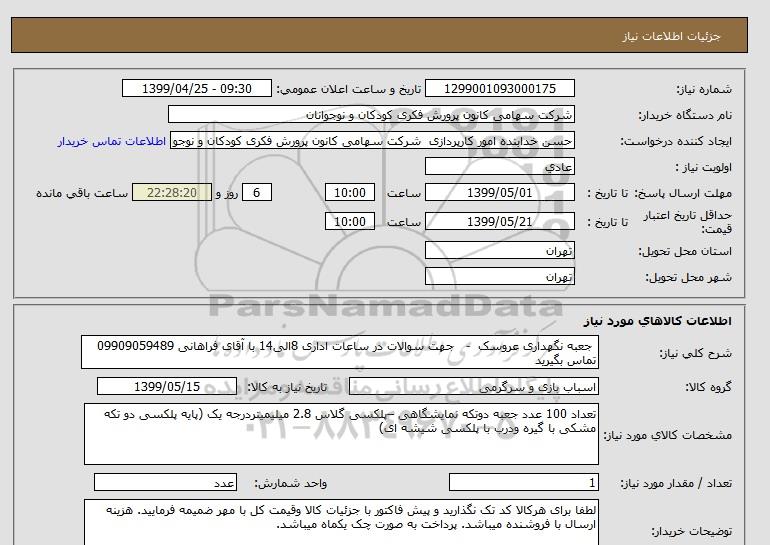
Task: Click the need date field 1399/05/15
Action: click(x=167, y=386)
